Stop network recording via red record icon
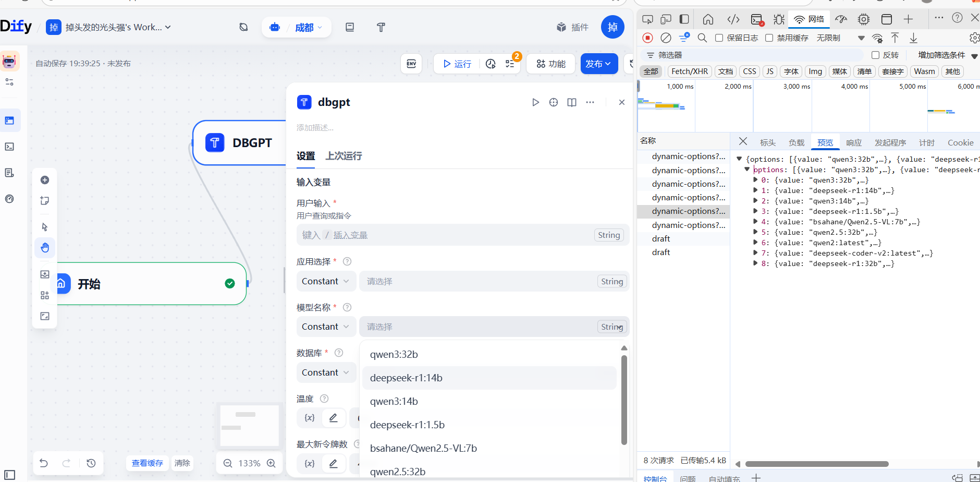This screenshot has width=980, height=482. click(x=648, y=38)
